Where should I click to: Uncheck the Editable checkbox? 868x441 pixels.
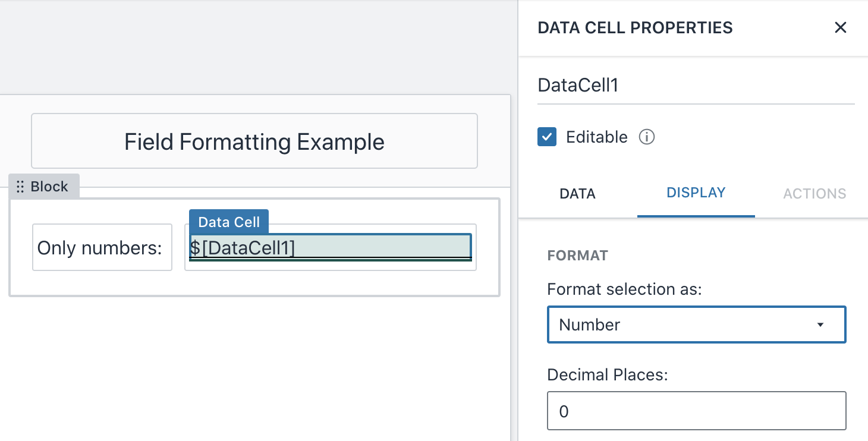click(546, 137)
